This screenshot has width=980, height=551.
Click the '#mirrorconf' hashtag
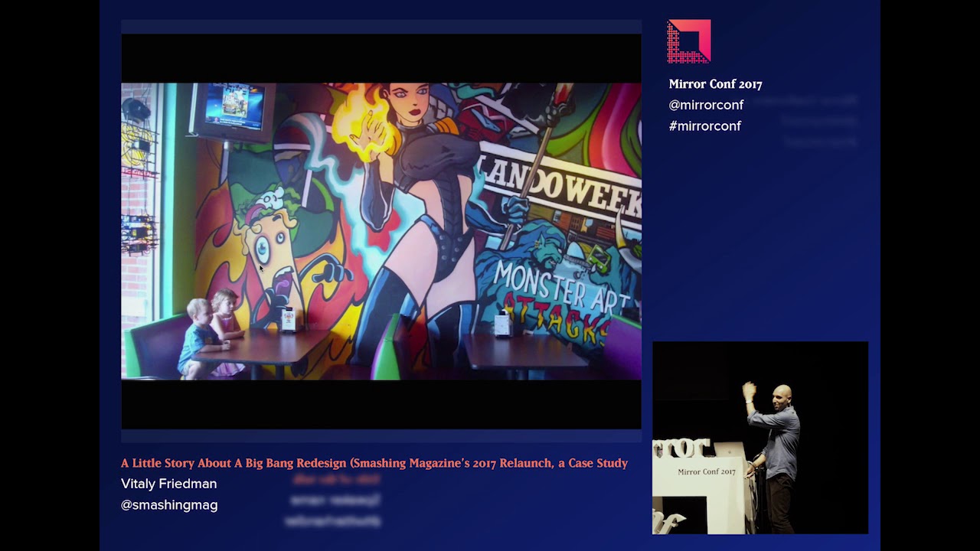point(704,126)
